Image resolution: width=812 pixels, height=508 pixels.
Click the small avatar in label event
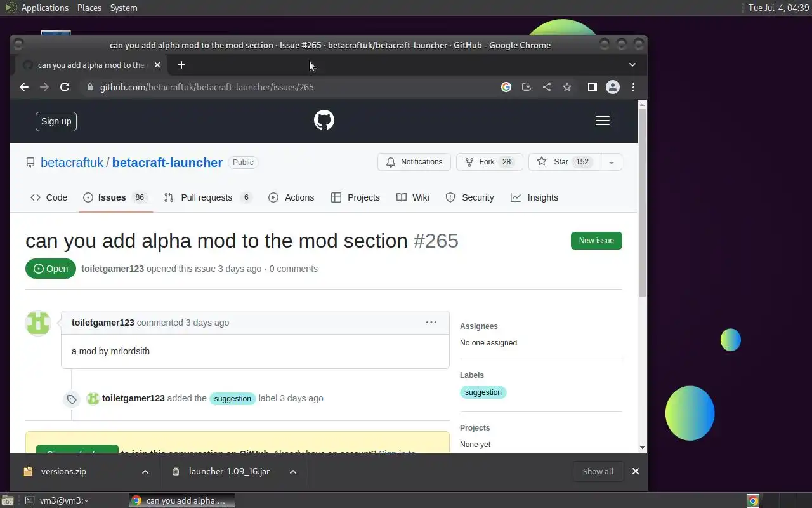93,398
